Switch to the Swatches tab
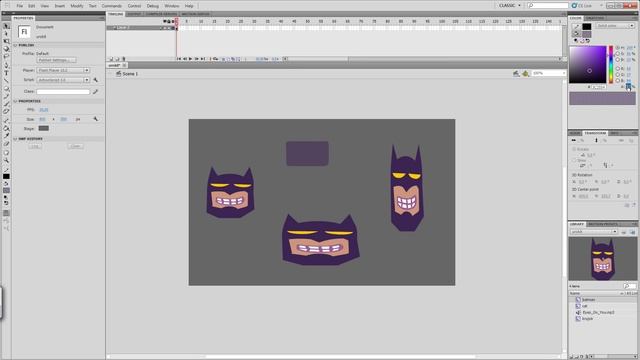The height and width of the screenshot is (360, 640). pyautogui.click(x=595, y=18)
